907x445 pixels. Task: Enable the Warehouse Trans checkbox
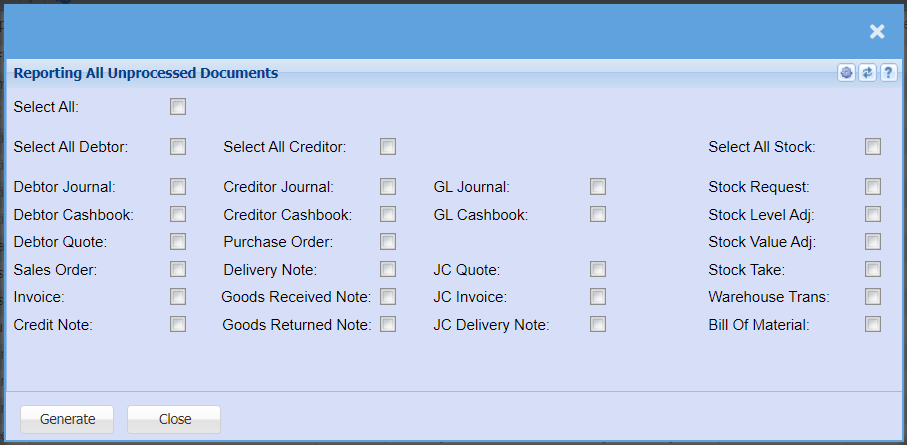pos(873,296)
